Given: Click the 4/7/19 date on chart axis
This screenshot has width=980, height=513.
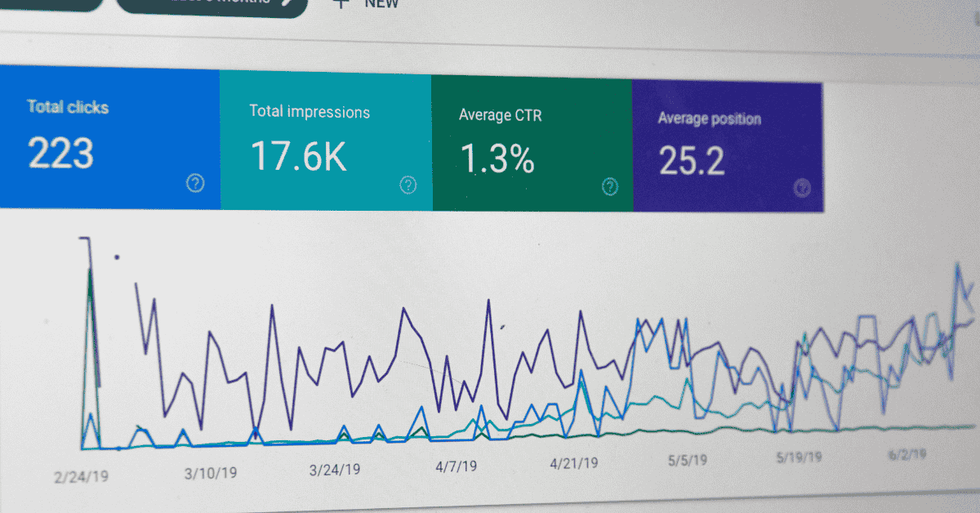Looking at the screenshot, I should (455, 466).
